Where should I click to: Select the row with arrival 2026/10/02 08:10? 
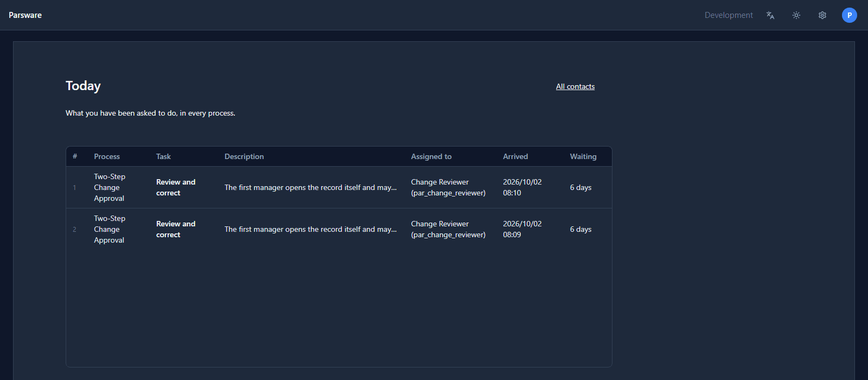click(339, 187)
